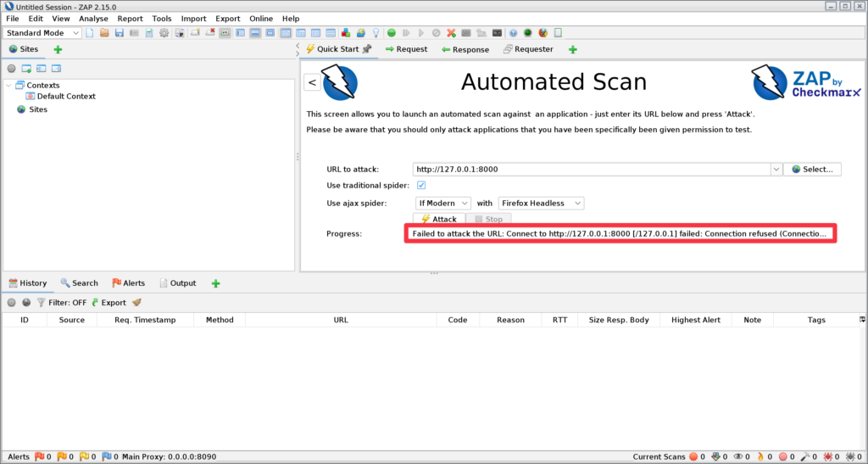Add a new tab beside Sites
Viewport: 868px width, 464px height.
(58, 49)
